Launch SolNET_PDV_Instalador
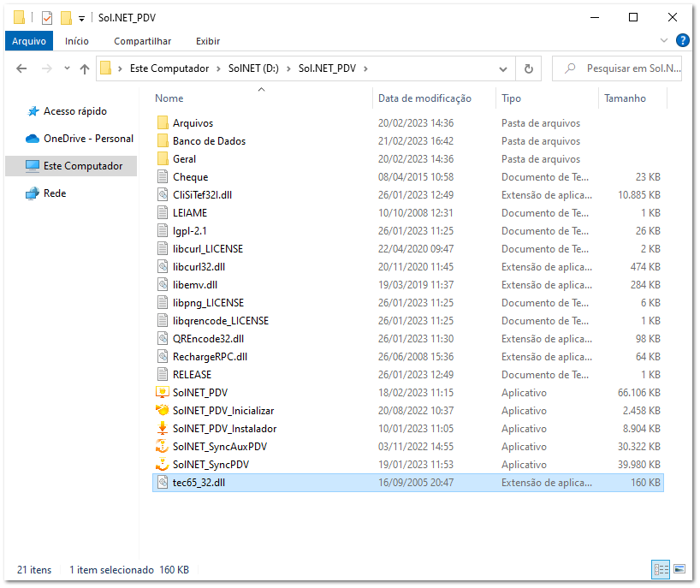Image resolution: width=700 pixels, height=588 pixels. point(215,428)
